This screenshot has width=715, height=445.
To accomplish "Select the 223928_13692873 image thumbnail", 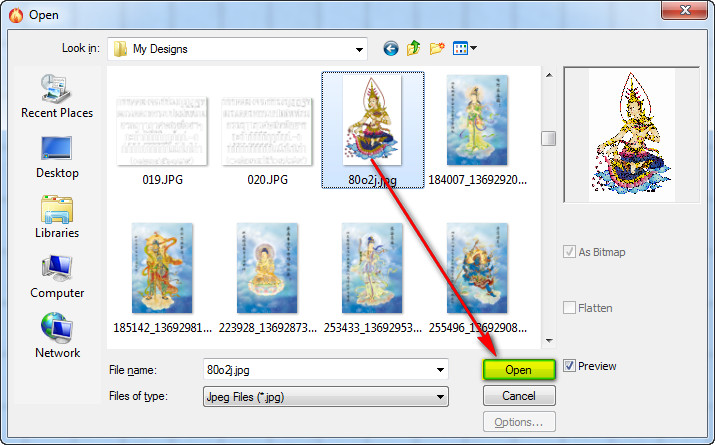I will (x=267, y=268).
